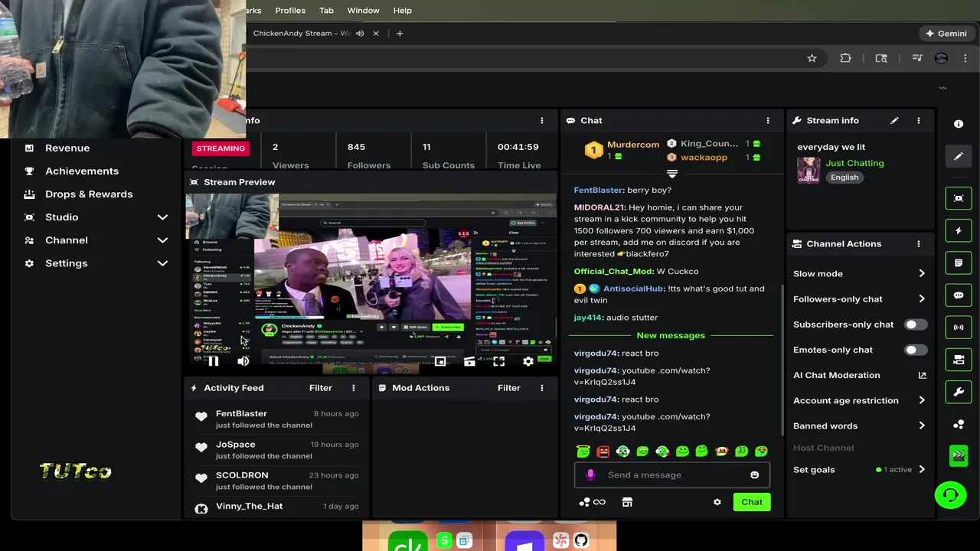Open Achievements in the sidebar

(82, 171)
